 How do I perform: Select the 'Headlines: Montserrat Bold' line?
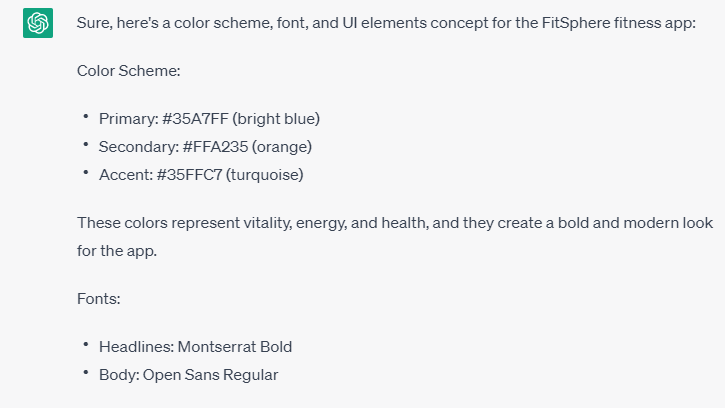196,347
